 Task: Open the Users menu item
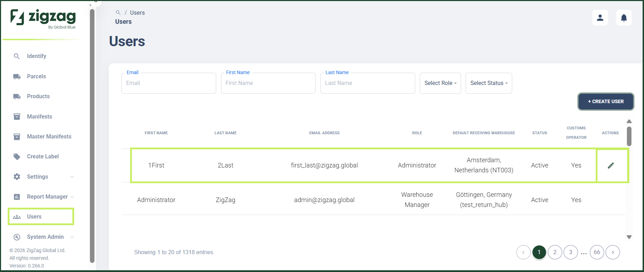point(41,217)
